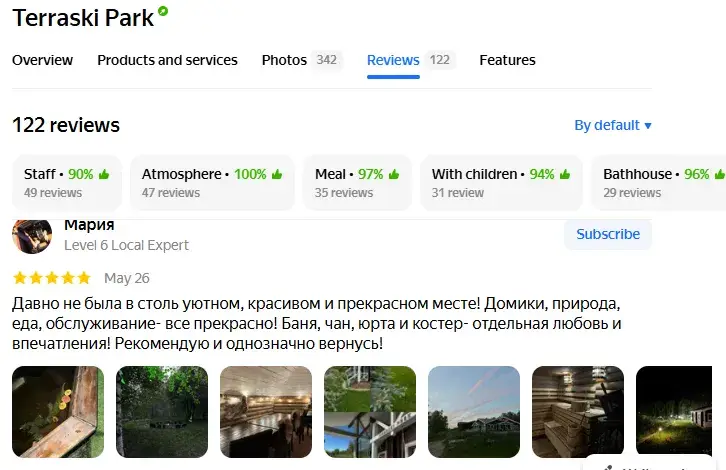Select the Reviews tab
This screenshot has height=470, width=726.
[x=393, y=60]
